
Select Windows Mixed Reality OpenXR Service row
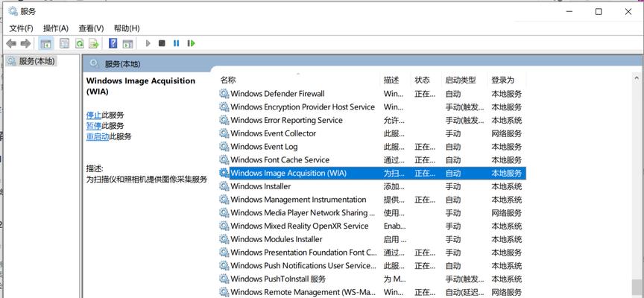372,226
